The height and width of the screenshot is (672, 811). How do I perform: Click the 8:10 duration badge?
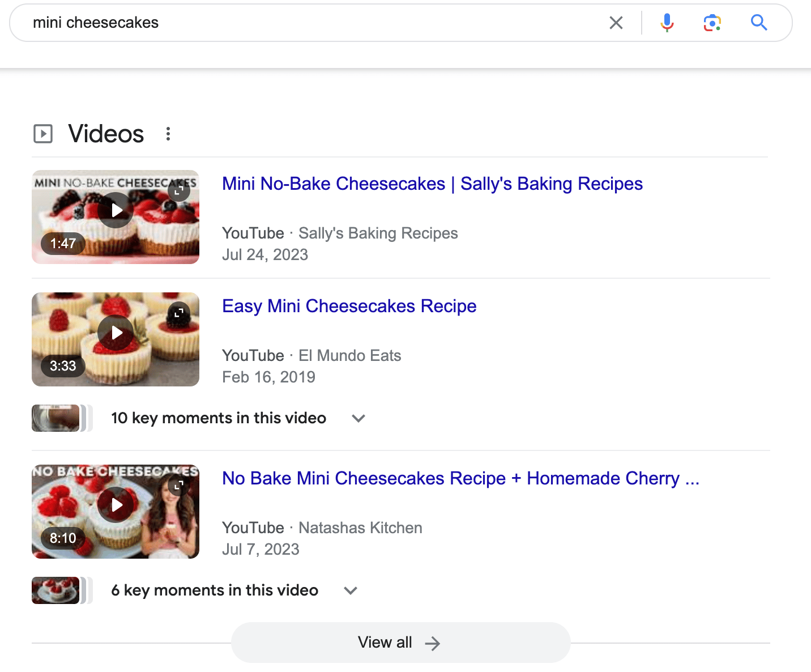63,538
